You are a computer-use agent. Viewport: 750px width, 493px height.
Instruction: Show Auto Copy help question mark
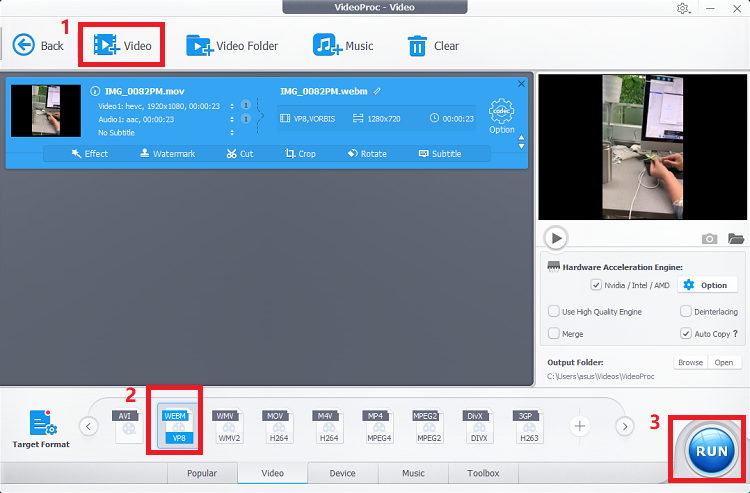click(x=735, y=334)
